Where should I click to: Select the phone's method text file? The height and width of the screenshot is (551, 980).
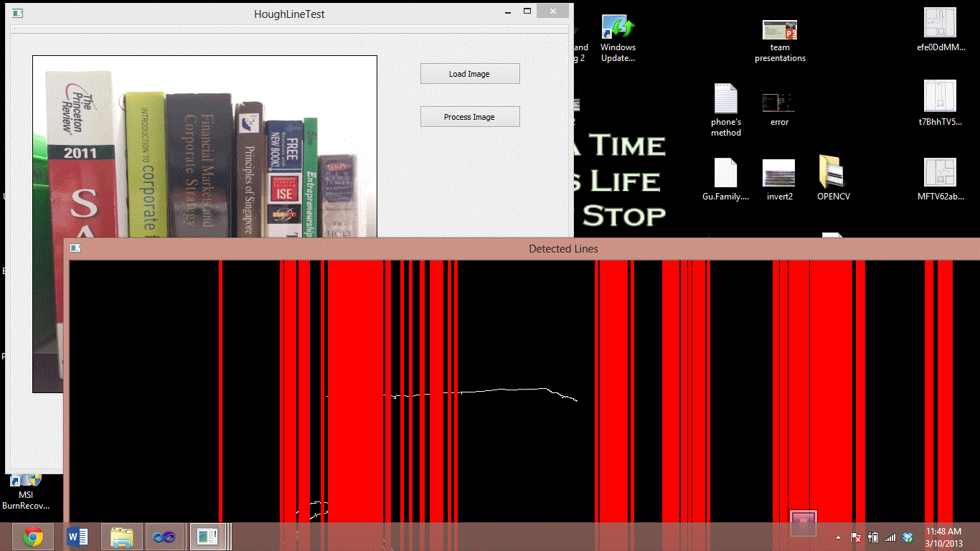(x=726, y=110)
